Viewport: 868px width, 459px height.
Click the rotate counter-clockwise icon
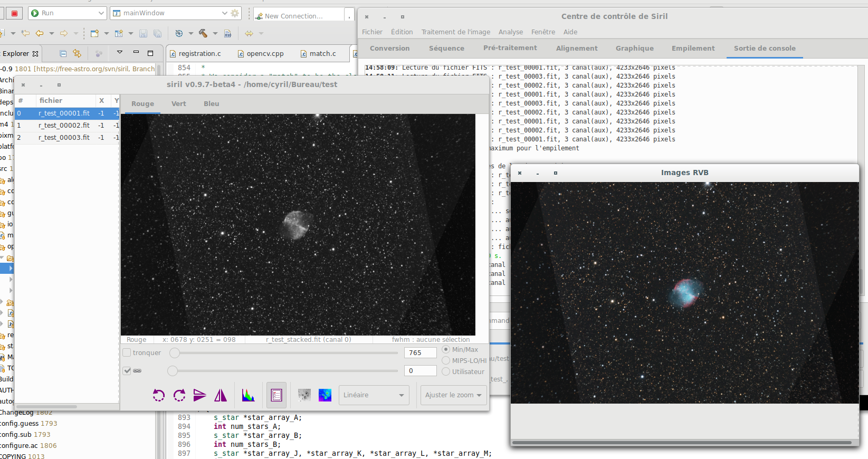click(x=158, y=395)
